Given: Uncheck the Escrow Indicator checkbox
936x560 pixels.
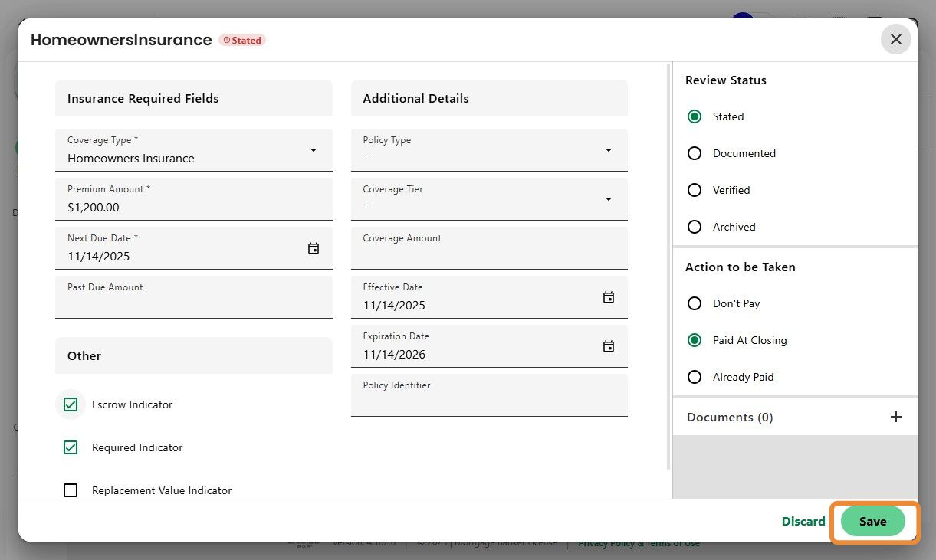Looking at the screenshot, I should [x=71, y=404].
